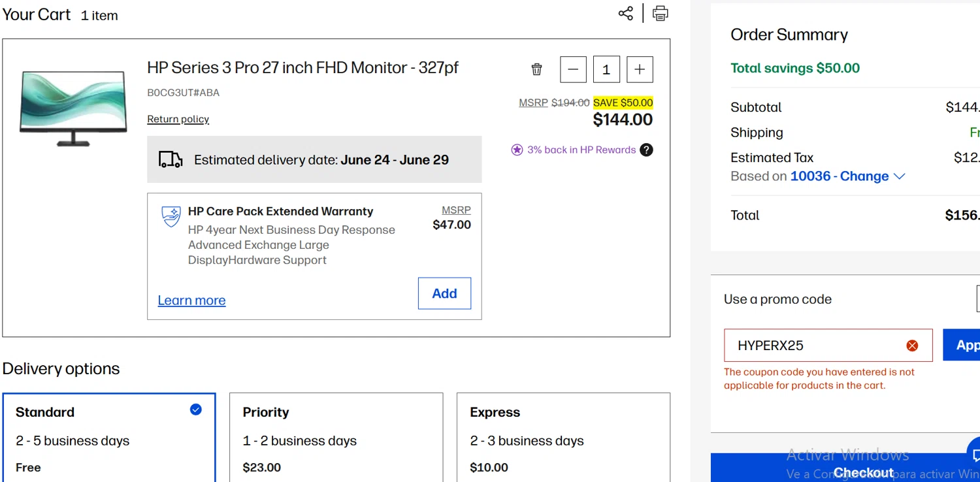Click the Use a promo code heading
Viewport: 980px width, 482px height.
point(777,299)
